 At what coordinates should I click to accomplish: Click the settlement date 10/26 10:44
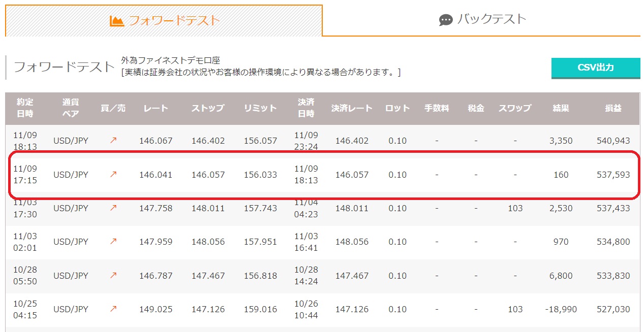(x=306, y=309)
